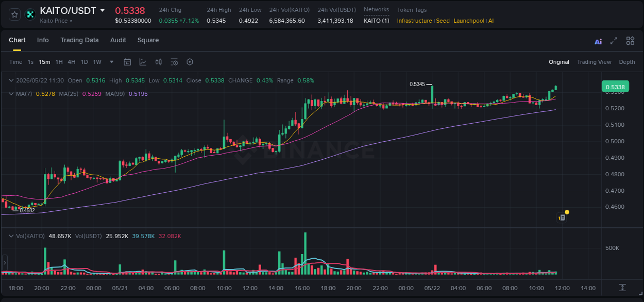
Task: Expand the left side panel arrow
Action: (5, 262)
